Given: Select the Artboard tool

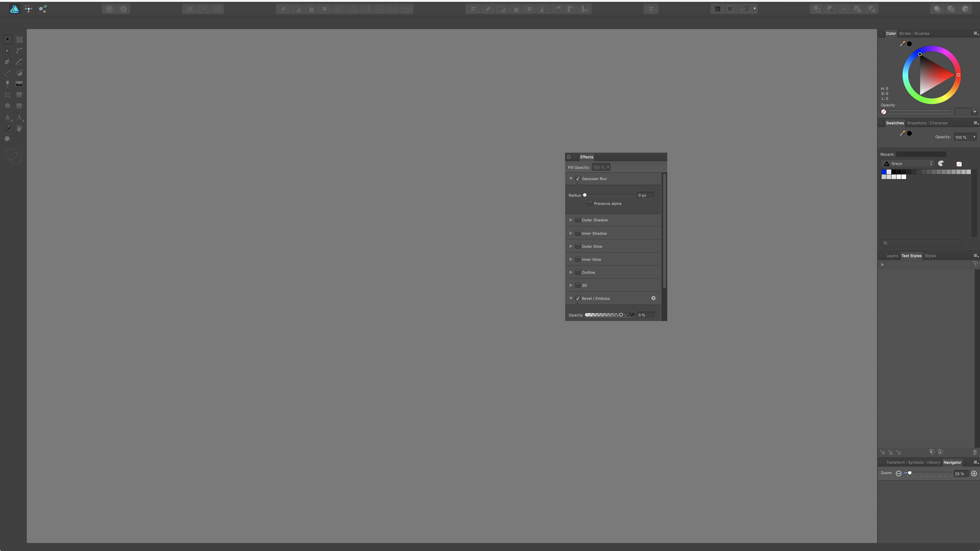Looking at the screenshot, I should 19,40.
